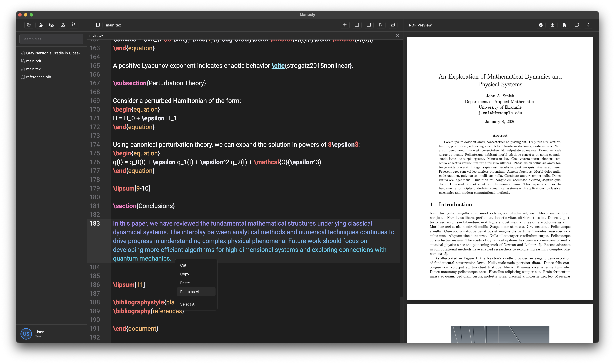Screen dimensions: 615x364
Task: Split the editor vertically
Action: pyautogui.click(x=369, y=25)
